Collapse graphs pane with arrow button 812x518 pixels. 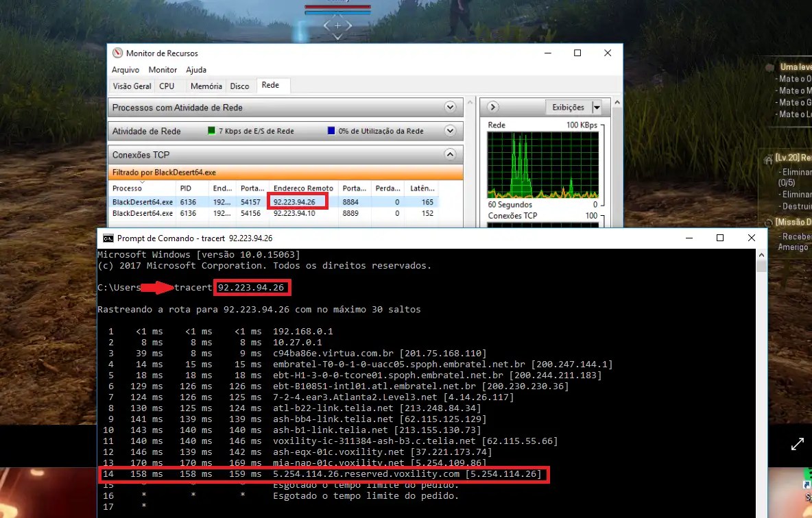coord(492,107)
